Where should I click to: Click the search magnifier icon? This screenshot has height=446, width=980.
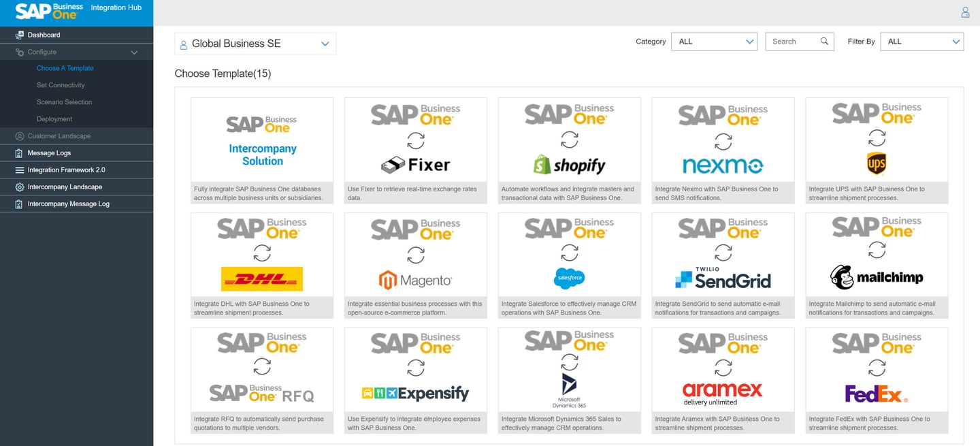[x=824, y=42]
